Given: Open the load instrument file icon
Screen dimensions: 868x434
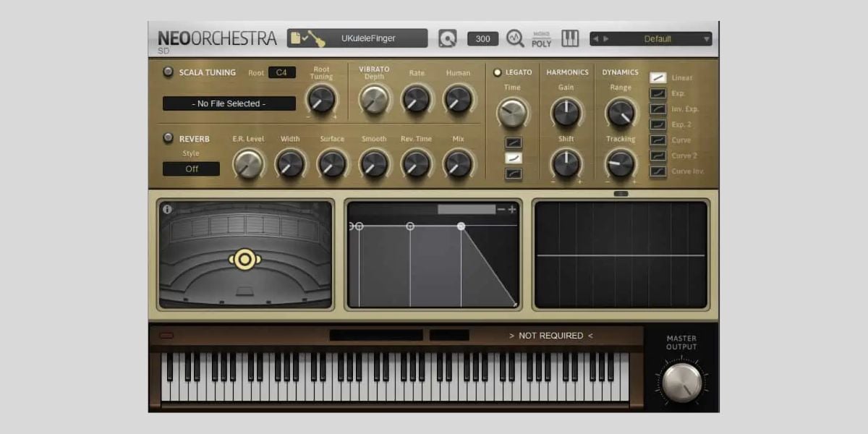Looking at the screenshot, I should [x=297, y=38].
